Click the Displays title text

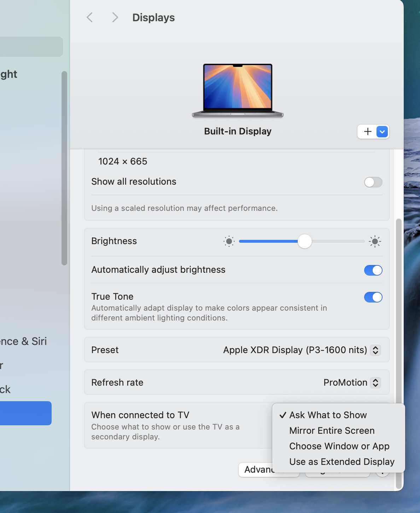click(153, 17)
